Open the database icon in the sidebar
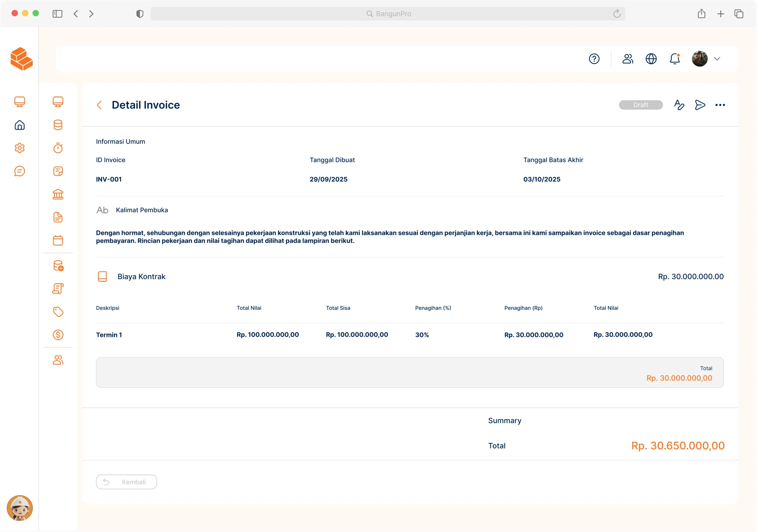 pyautogui.click(x=58, y=125)
